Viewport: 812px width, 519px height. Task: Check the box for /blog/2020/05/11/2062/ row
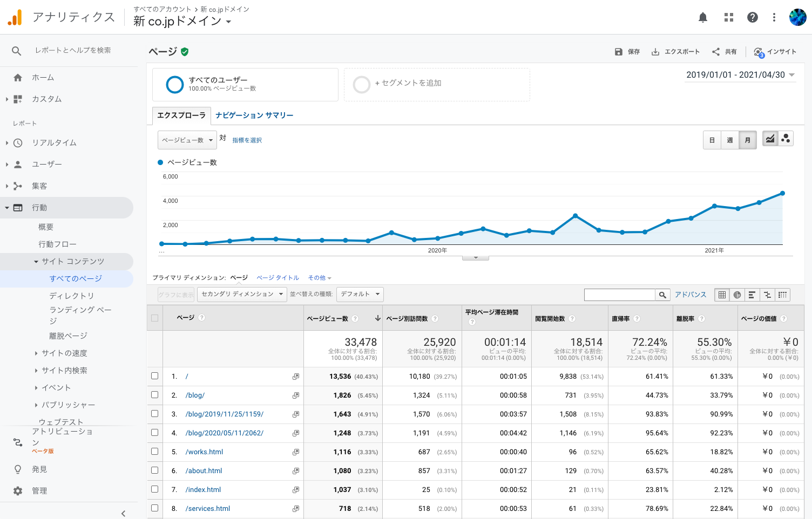[155, 433]
